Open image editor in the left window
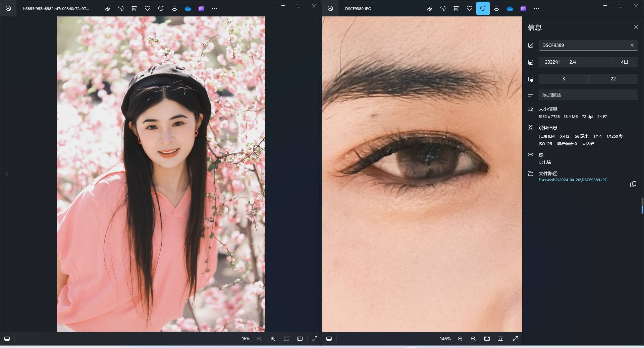 coord(107,8)
